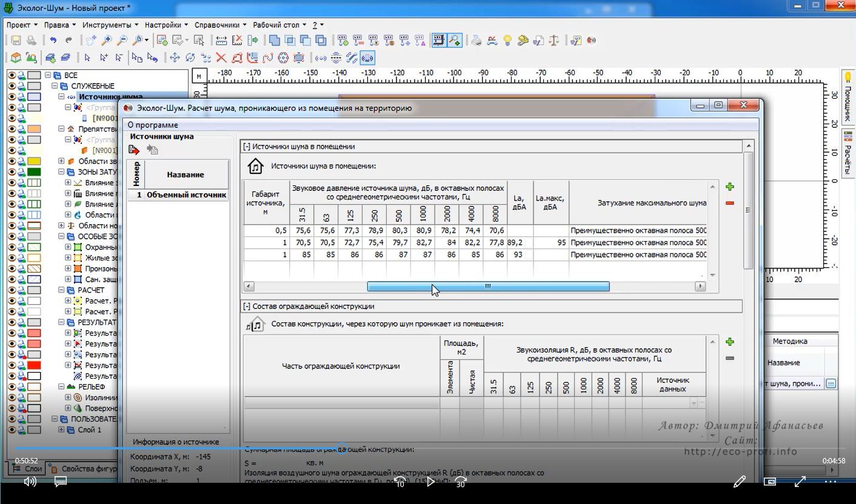Collapse the ВСЕ tree node
Screen dimensions: 856x504
(x=48, y=75)
